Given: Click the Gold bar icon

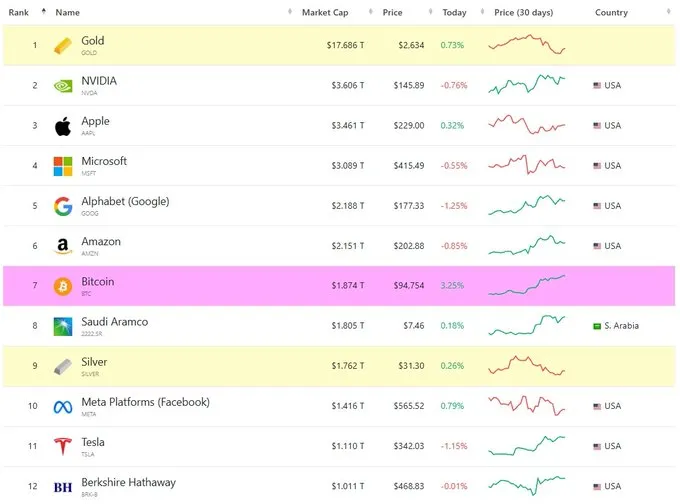Looking at the screenshot, I should [x=63, y=46].
